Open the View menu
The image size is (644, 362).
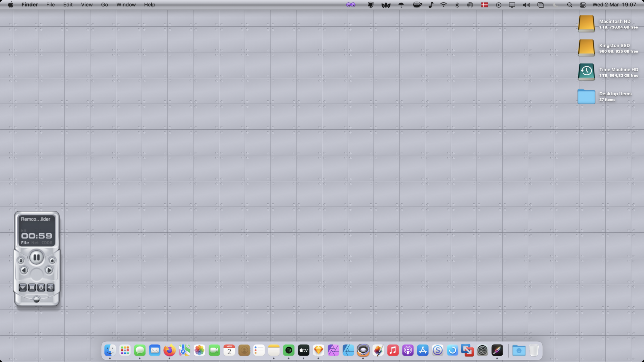click(87, 5)
